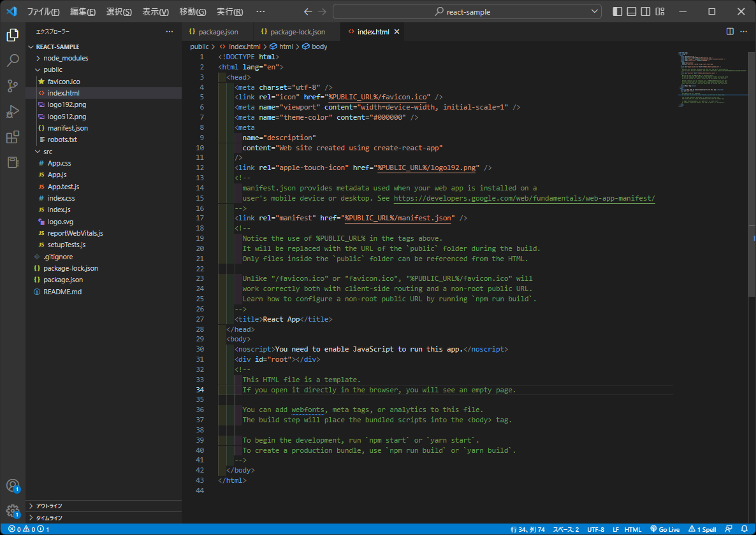Expand the node_modules folder
The width and height of the screenshot is (756, 535).
(x=104, y=58)
